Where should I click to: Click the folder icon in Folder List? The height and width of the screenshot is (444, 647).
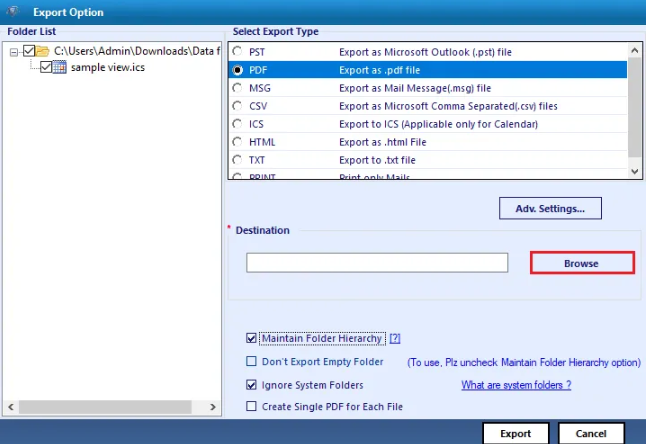[x=44, y=50]
